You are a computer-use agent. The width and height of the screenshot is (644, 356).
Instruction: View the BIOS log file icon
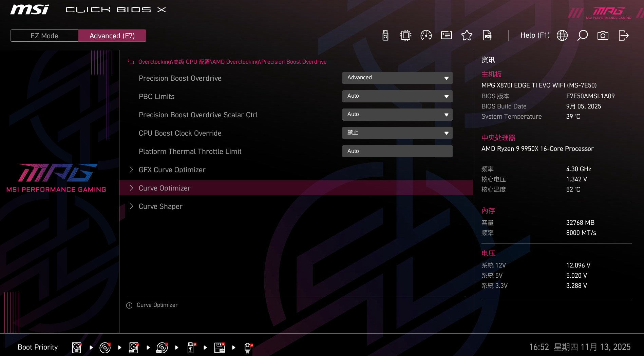487,35
